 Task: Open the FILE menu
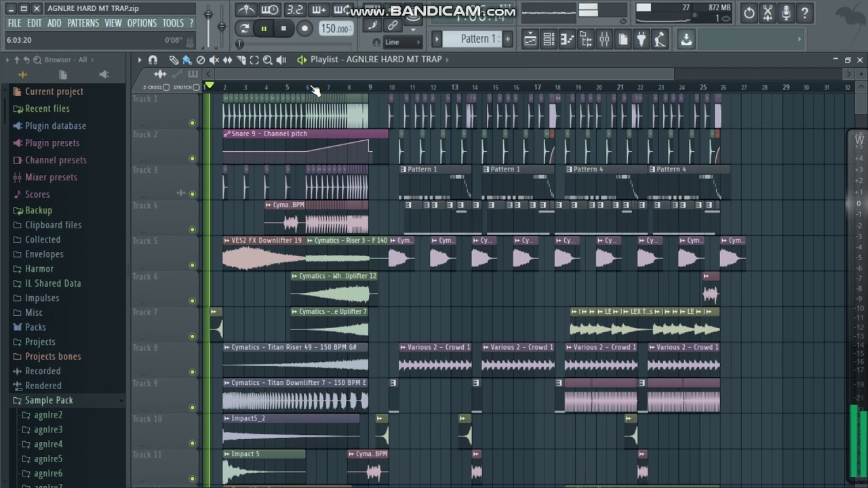click(x=14, y=23)
